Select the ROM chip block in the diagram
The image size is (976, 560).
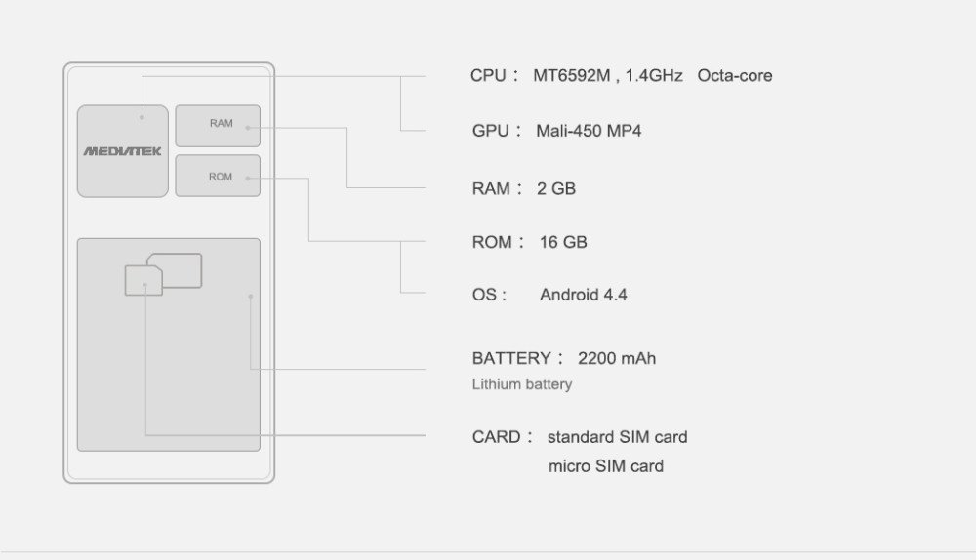218,177
